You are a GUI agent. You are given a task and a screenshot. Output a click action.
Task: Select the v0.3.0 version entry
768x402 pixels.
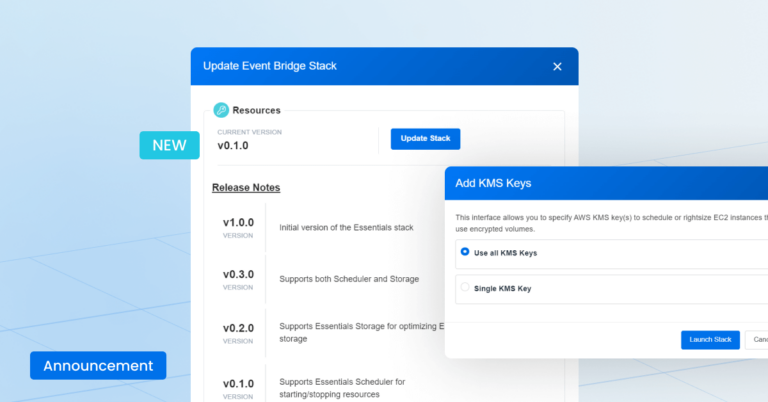(238, 278)
